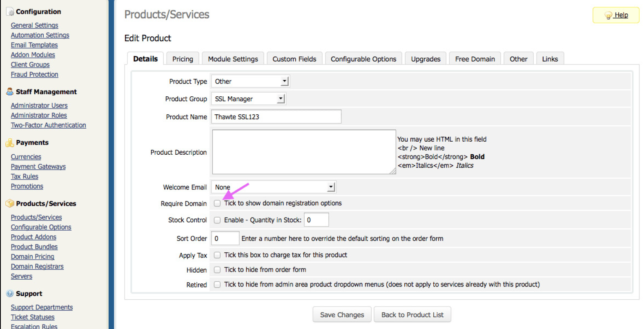The image size is (644, 329).
Task: Click the Save Changes button
Action: (342, 315)
